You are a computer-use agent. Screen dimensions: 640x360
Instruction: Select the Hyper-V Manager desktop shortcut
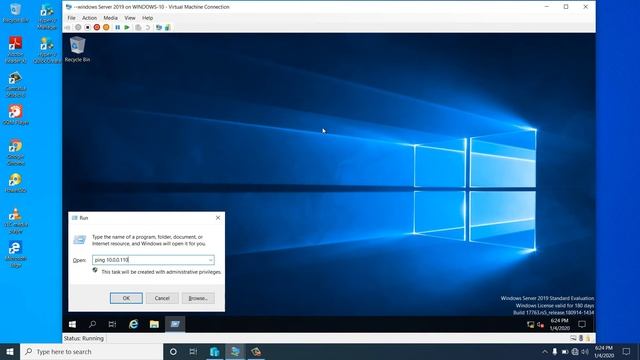pyautogui.click(x=47, y=16)
